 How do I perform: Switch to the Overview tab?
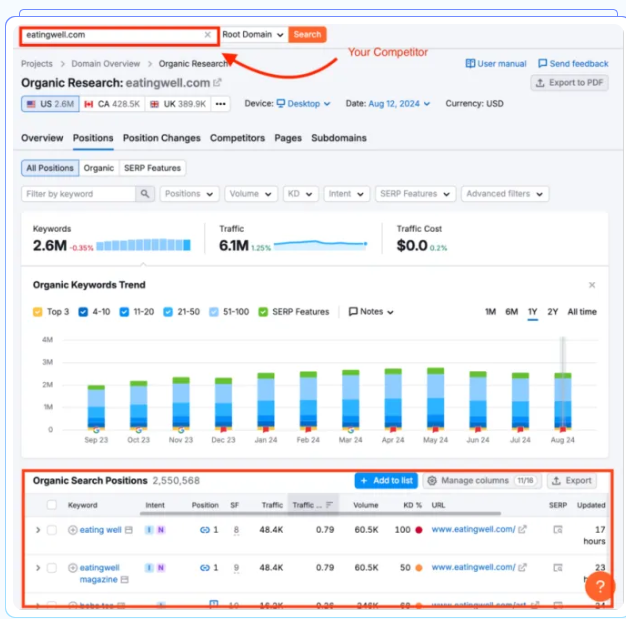pos(42,138)
